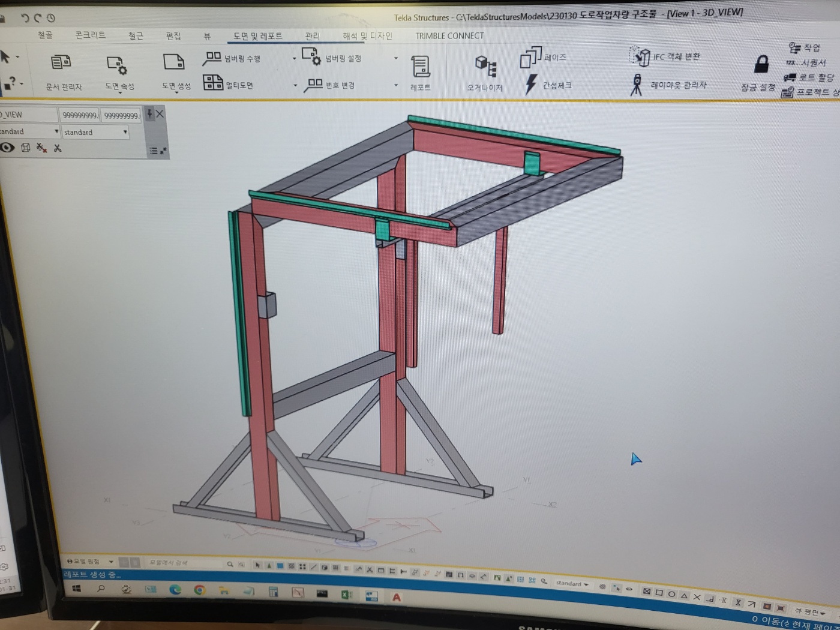Run 간섭체크 clash check
The image size is (840, 630).
548,85
